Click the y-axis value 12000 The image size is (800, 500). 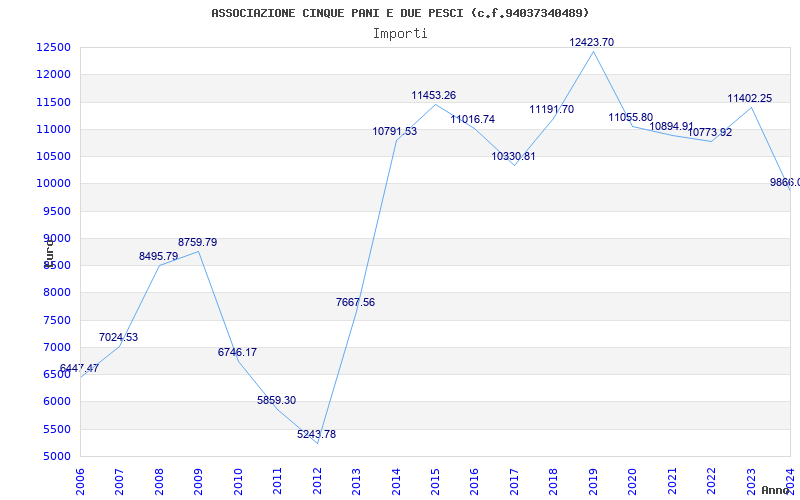53,74
